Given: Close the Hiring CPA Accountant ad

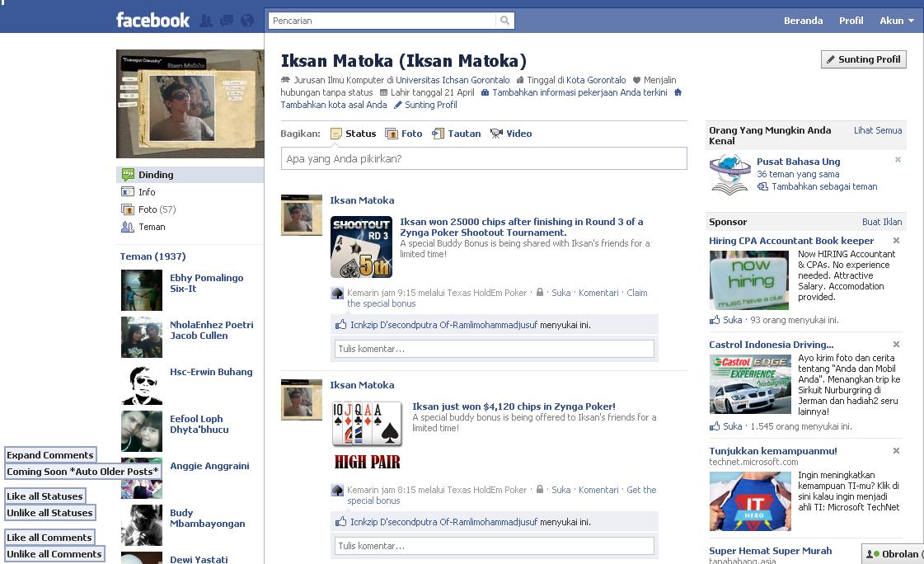Looking at the screenshot, I should point(896,241).
